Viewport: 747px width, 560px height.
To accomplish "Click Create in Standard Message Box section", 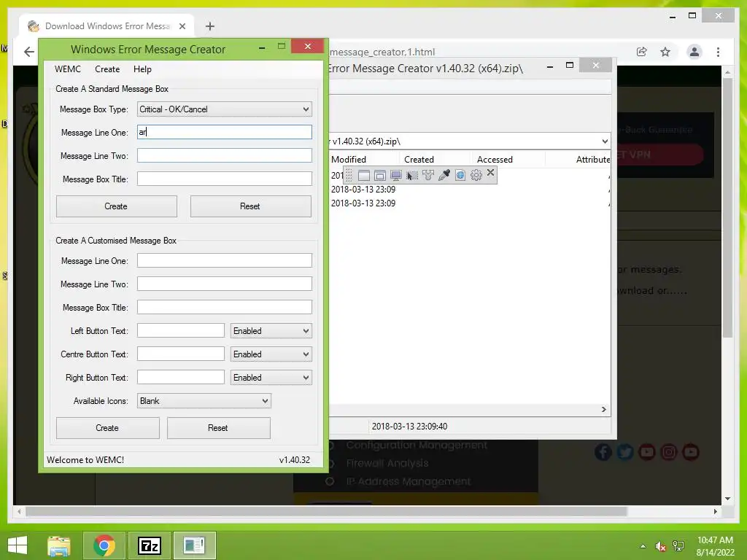I will pyautogui.click(x=116, y=206).
